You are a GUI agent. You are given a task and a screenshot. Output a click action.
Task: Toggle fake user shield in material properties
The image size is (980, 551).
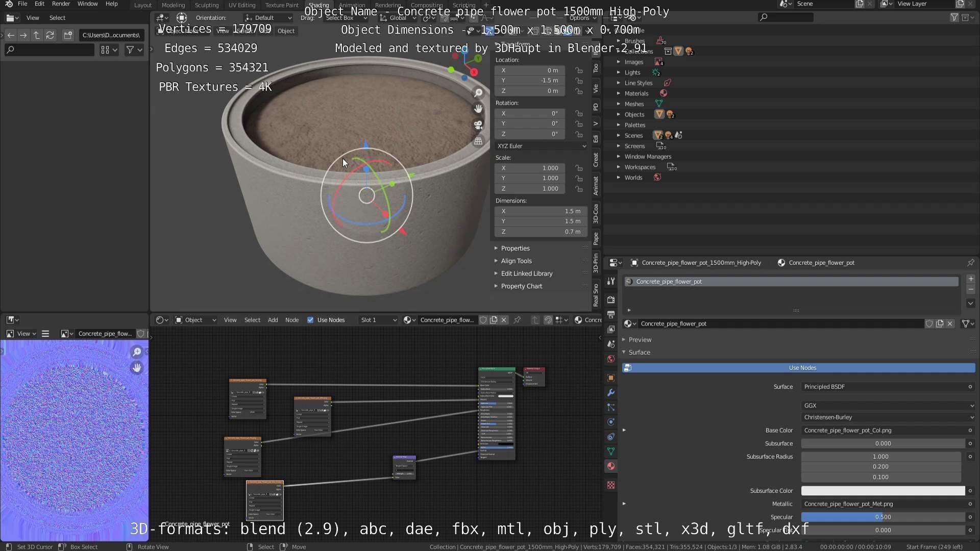(929, 324)
